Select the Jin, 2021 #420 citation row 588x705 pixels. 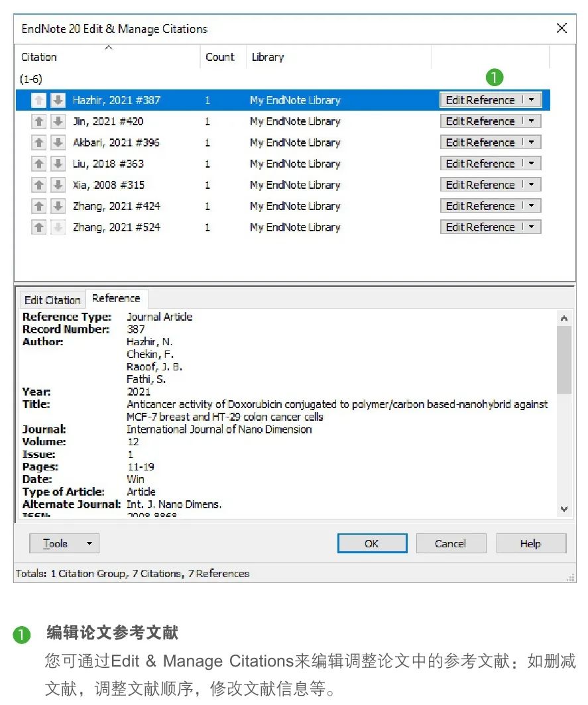coord(282,121)
